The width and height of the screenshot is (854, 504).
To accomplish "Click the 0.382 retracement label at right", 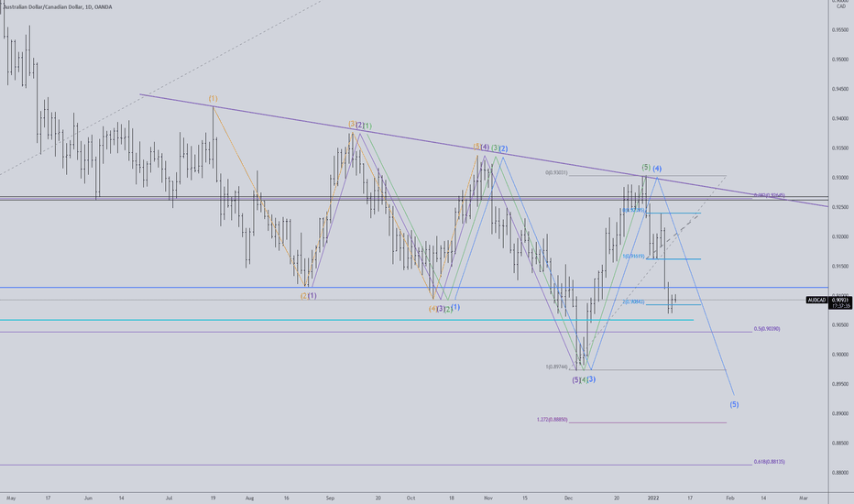I will (769, 195).
